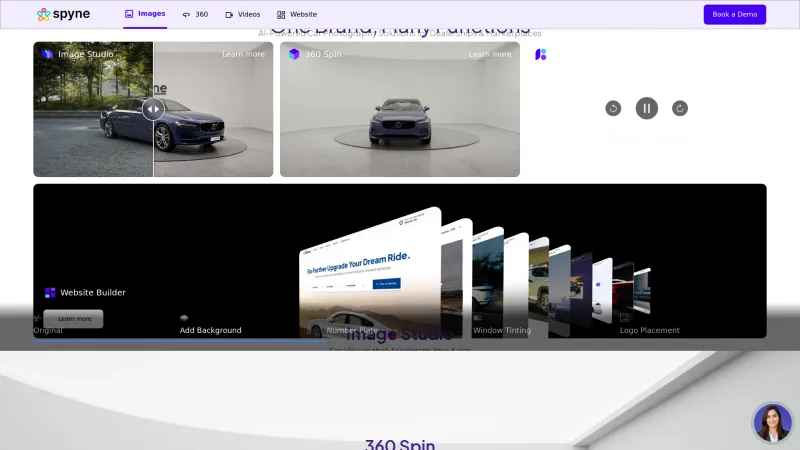Select the Number Plate step
The height and width of the screenshot is (450, 800).
352,330
